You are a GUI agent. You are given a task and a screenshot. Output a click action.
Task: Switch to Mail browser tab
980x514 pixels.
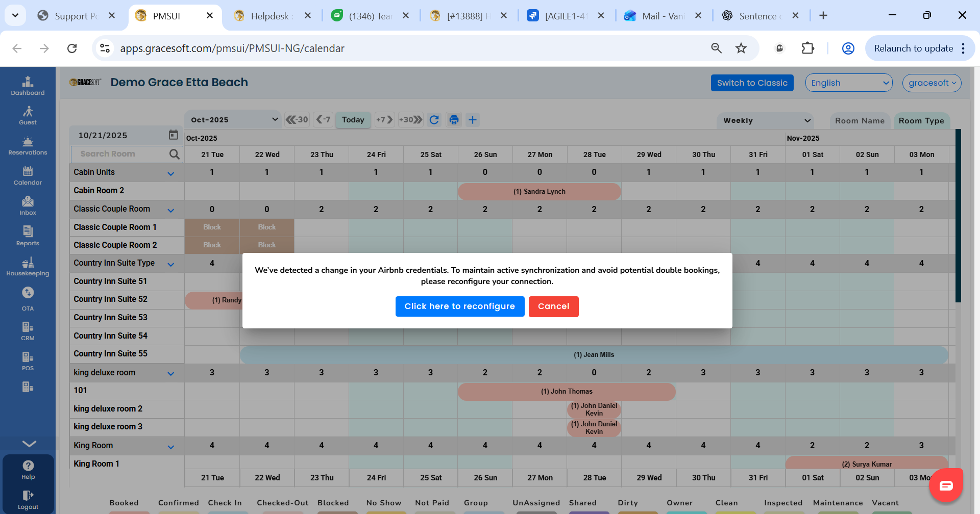pyautogui.click(x=663, y=16)
